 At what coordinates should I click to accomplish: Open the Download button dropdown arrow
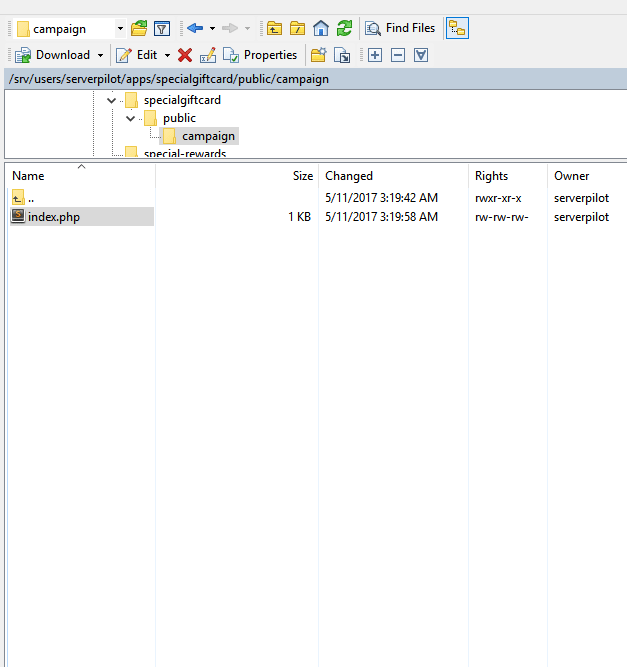(100, 55)
